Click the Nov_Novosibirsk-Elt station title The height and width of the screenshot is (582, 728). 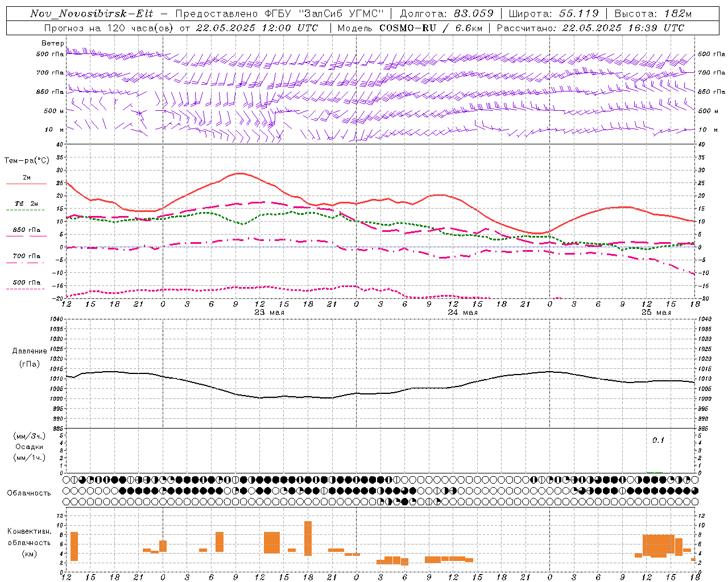tap(92, 14)
